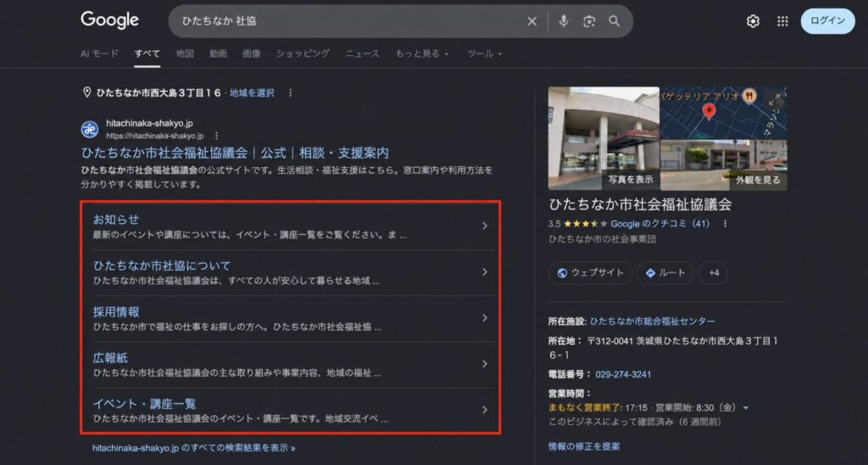Click the +4 more actions button
Screen dimensions: 868x465
coord(714,272)
